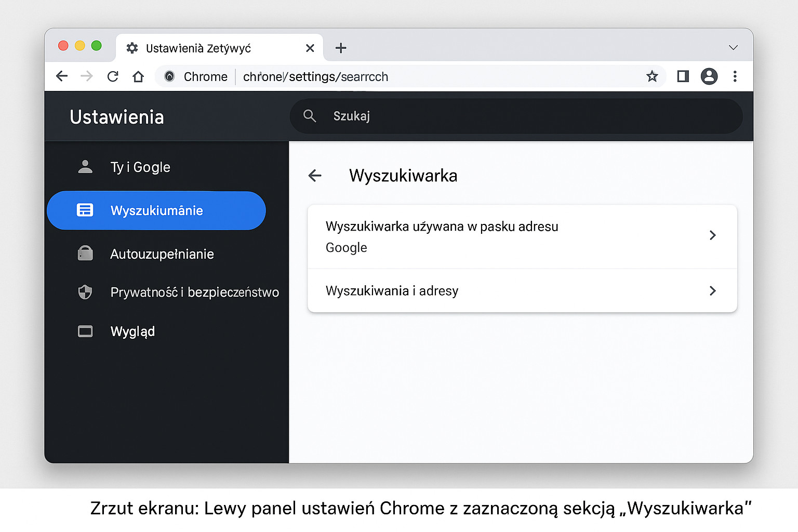Click the browser back arrow icon

(x=62, y=76)
